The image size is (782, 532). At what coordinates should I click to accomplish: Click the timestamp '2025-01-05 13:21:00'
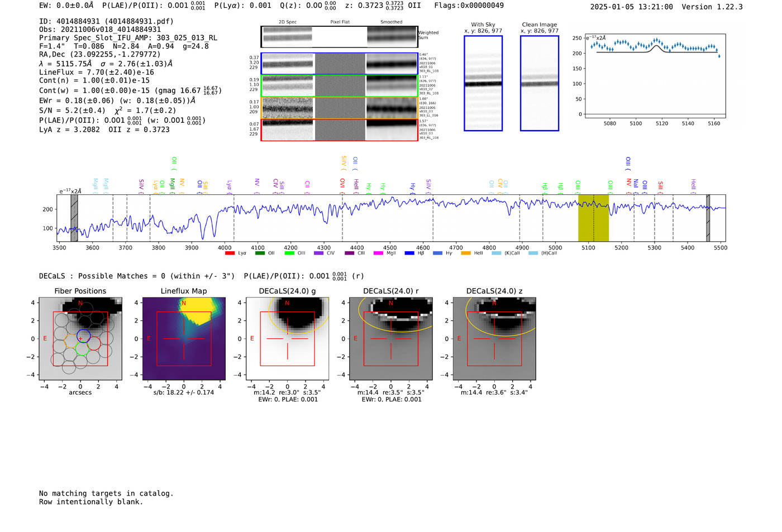click(631, 7)
